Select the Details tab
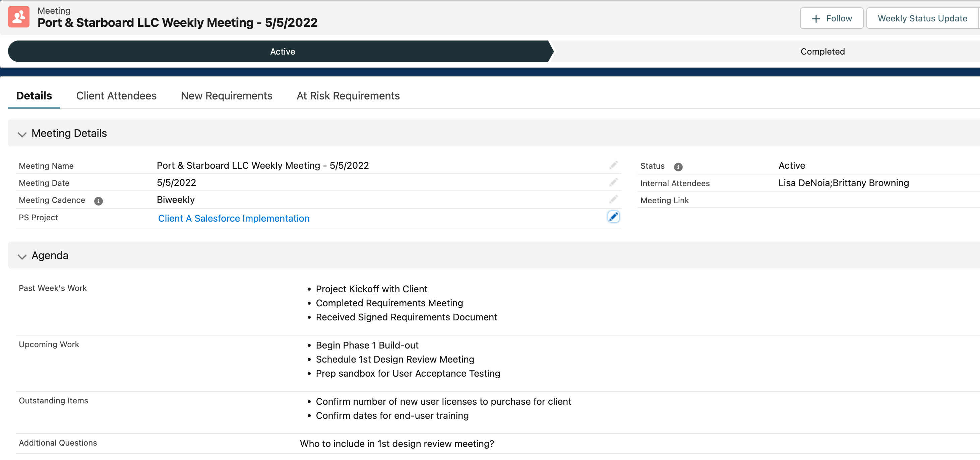 click(34, 96)
